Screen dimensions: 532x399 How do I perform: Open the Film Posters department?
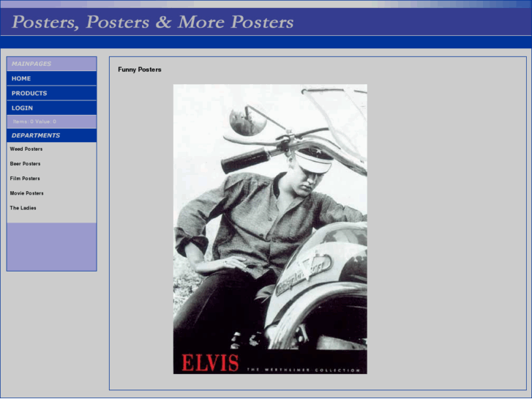click(x=25, y=179)
